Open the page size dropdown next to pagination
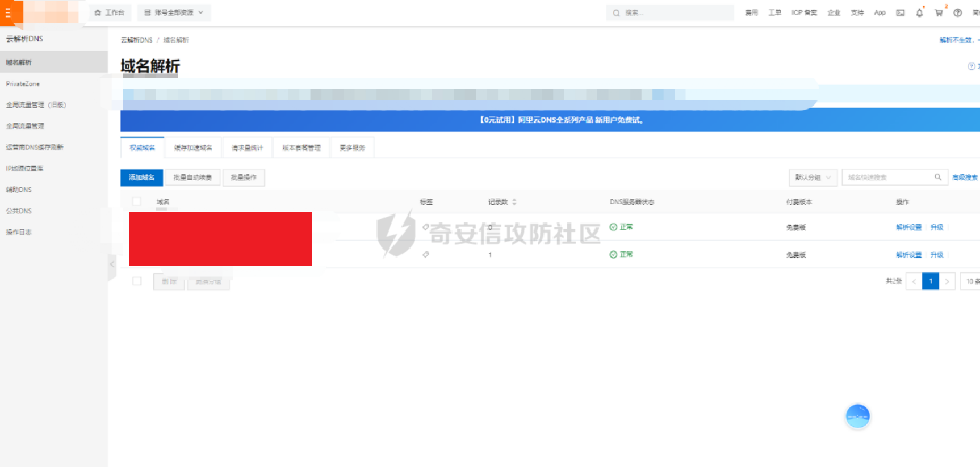The image size is (980, 467). pos(970,281)
